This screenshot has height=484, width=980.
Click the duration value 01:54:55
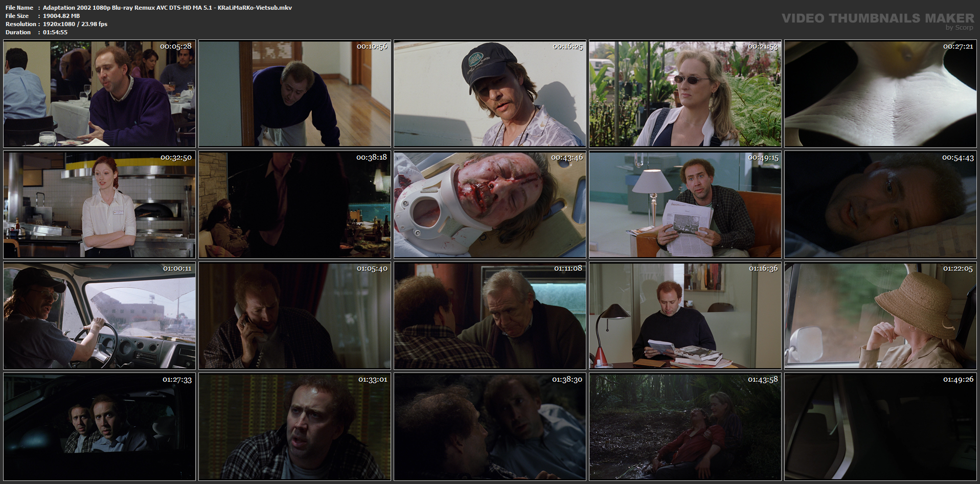[55, 32]
